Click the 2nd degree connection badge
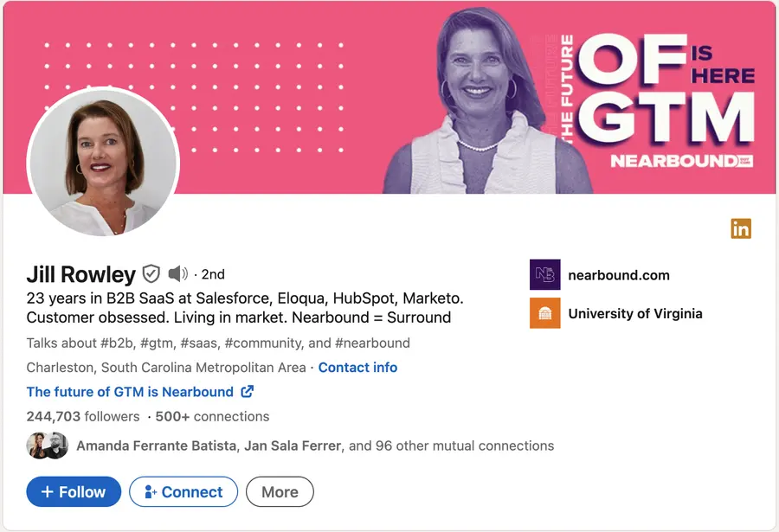 (213, 274)
